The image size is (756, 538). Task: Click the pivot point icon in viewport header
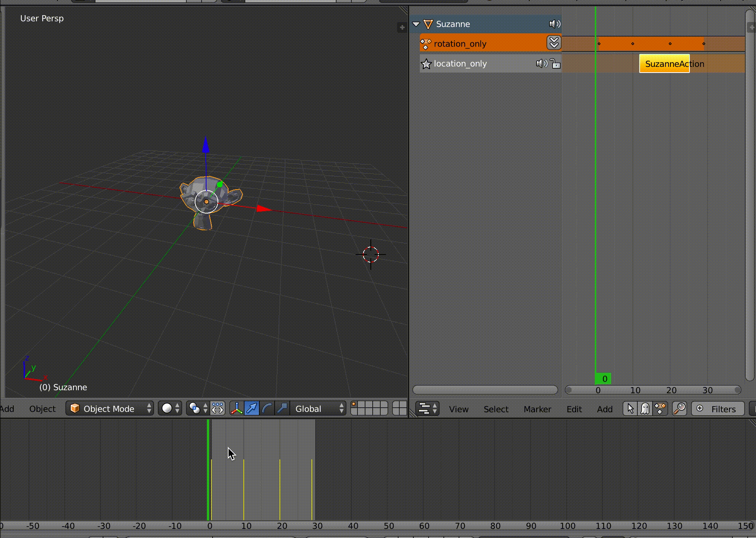[x=195, y=408]
